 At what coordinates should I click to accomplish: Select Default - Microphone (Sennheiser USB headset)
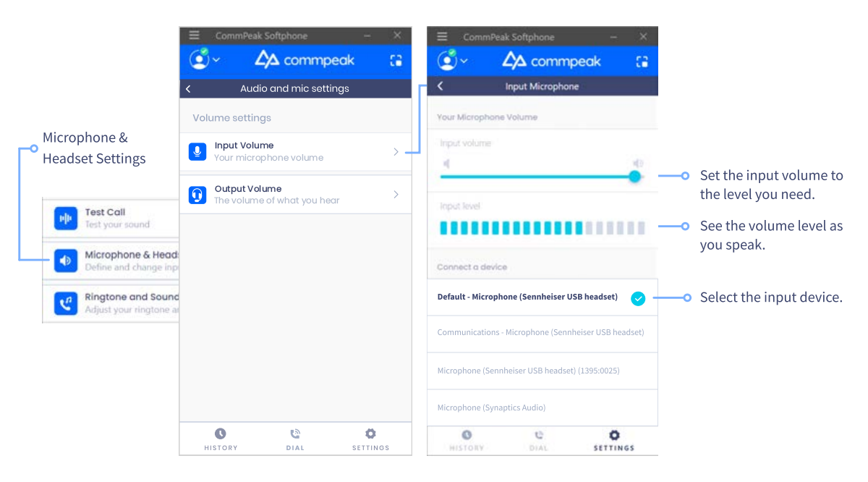542,297
